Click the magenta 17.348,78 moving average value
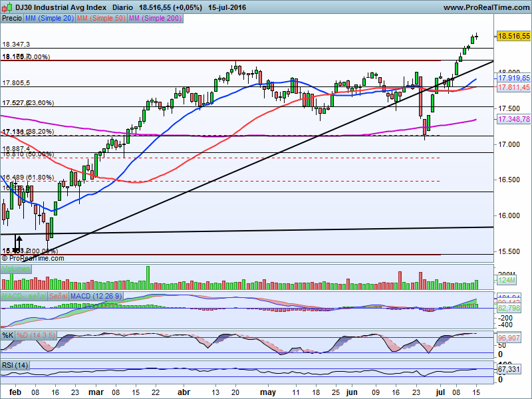 513,119
